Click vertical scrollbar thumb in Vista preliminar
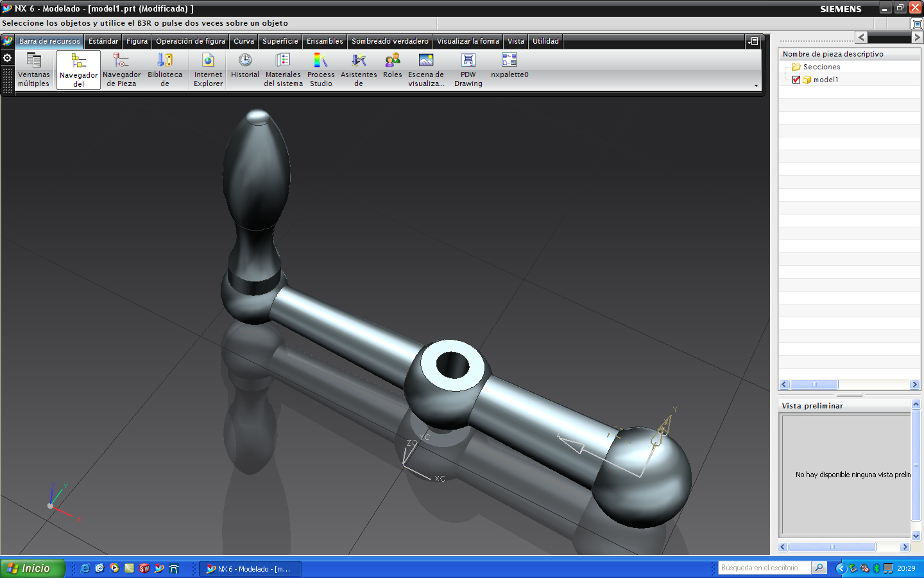This screenshot has width=924, height=578. click(916, 466)
